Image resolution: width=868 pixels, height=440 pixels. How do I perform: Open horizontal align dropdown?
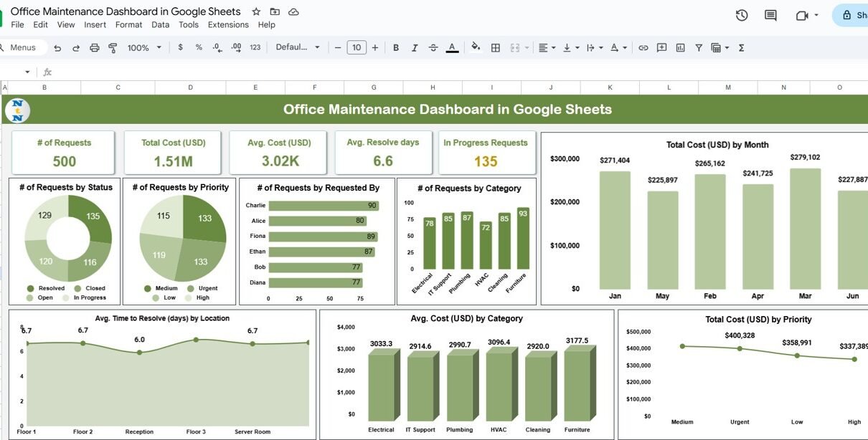[x=547, y=47]
